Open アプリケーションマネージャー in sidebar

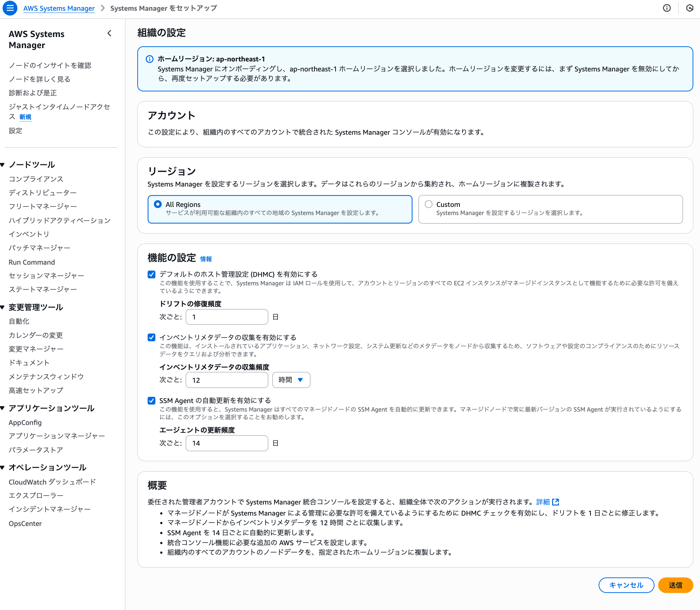57,436
